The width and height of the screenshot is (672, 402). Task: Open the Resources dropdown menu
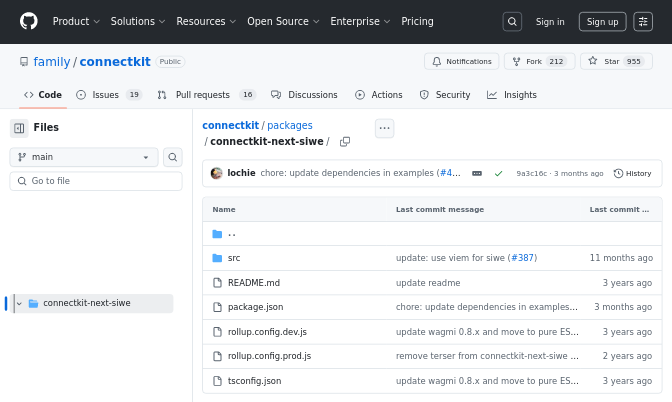point(206,21)
